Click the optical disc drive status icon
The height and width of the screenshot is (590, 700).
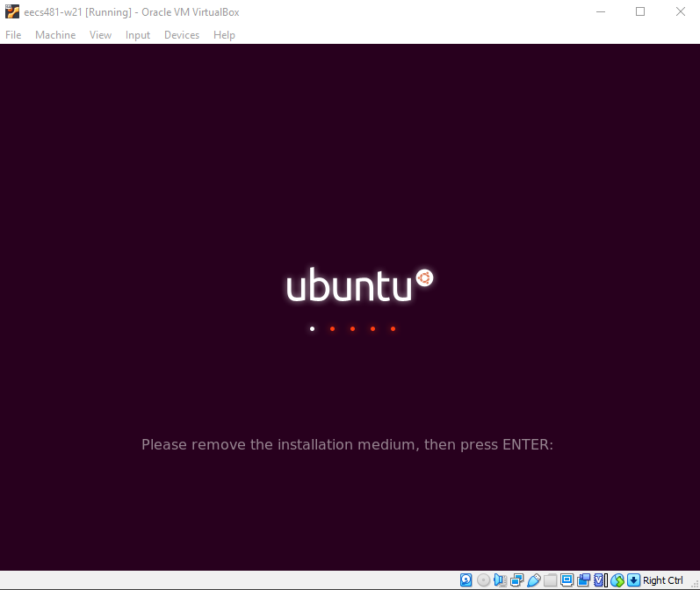[x=483, y=580]
